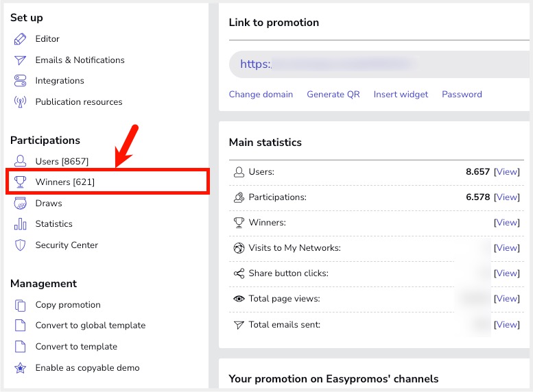Screen dimensions: 533x392
Task: Click the Password link
Action: click(462, 95)
